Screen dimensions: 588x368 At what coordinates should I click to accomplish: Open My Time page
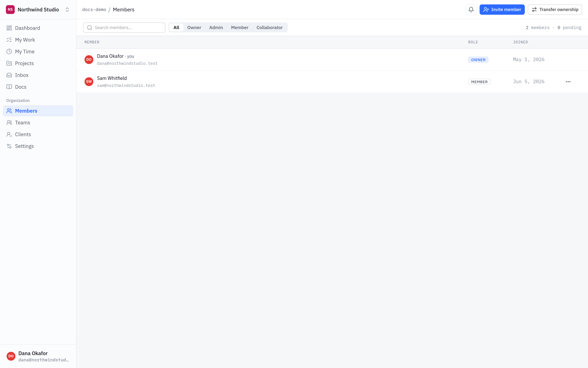pos(38,52)
